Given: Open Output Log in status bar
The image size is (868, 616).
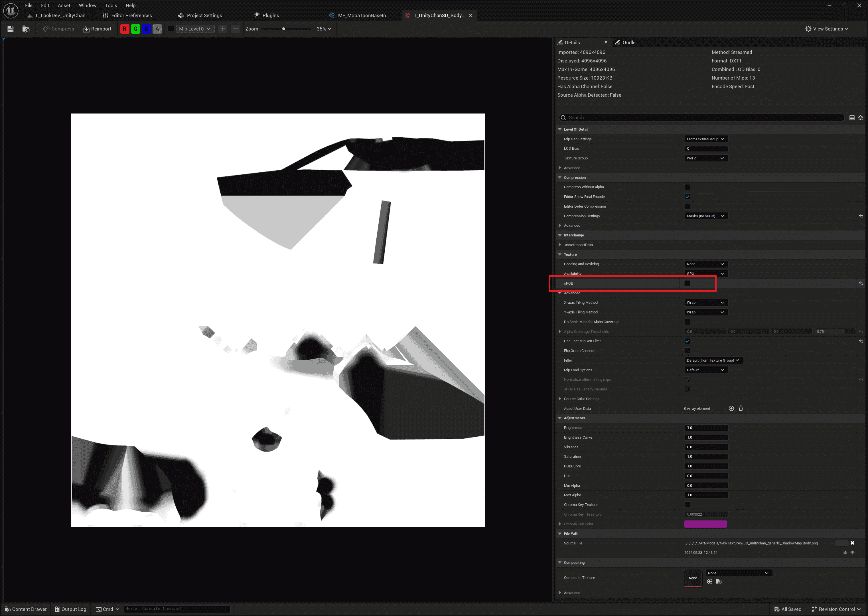Looking at the screenshot, I should pyautogui.click(x=70, y=609).
